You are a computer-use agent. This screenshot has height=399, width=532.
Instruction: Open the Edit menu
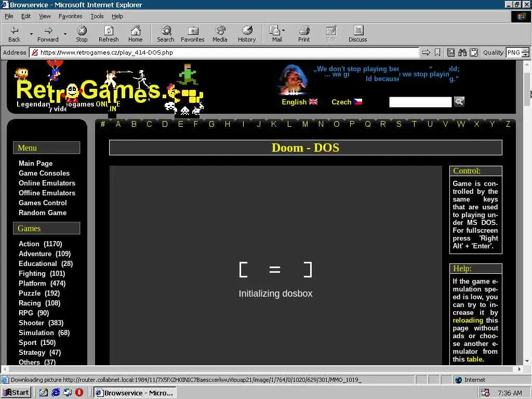(26, 16)
